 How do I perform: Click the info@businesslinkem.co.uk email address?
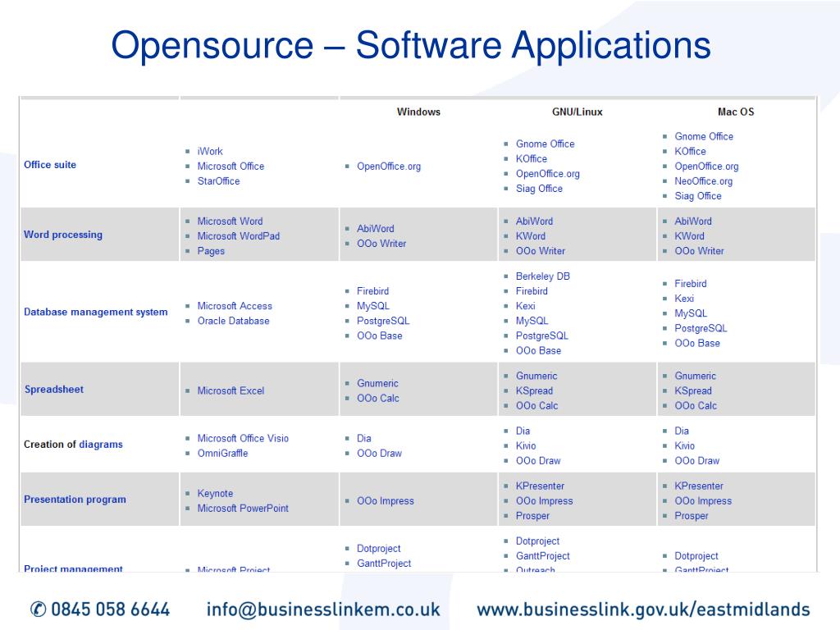tap(323, 609)
